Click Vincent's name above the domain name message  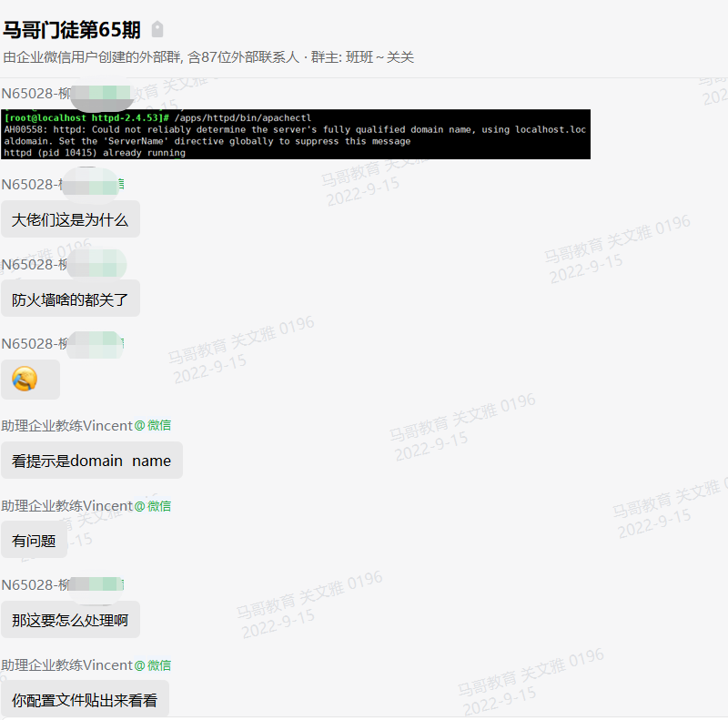pos(67,425)
